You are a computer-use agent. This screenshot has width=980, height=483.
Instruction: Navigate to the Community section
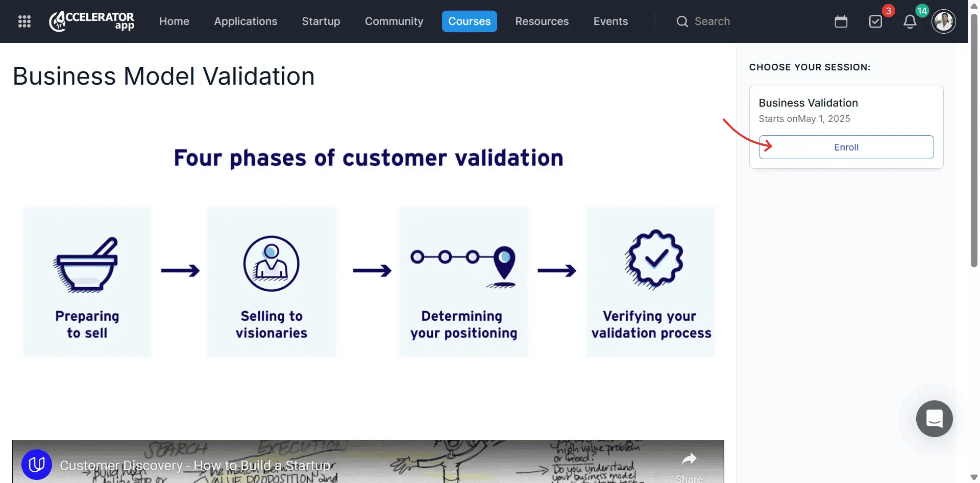[x=394, y=21]
